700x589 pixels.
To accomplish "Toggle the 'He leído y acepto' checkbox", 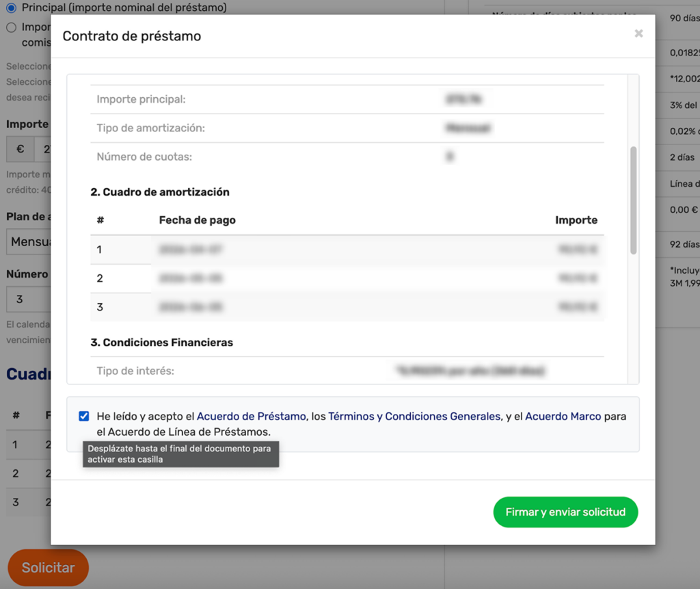I will [84, 416].
